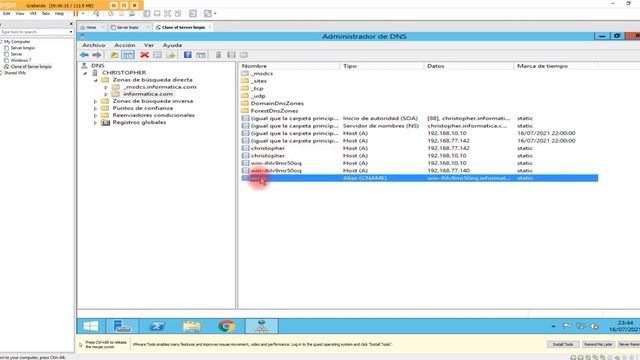Open File Explorer from taskbar

pos(192,326)
